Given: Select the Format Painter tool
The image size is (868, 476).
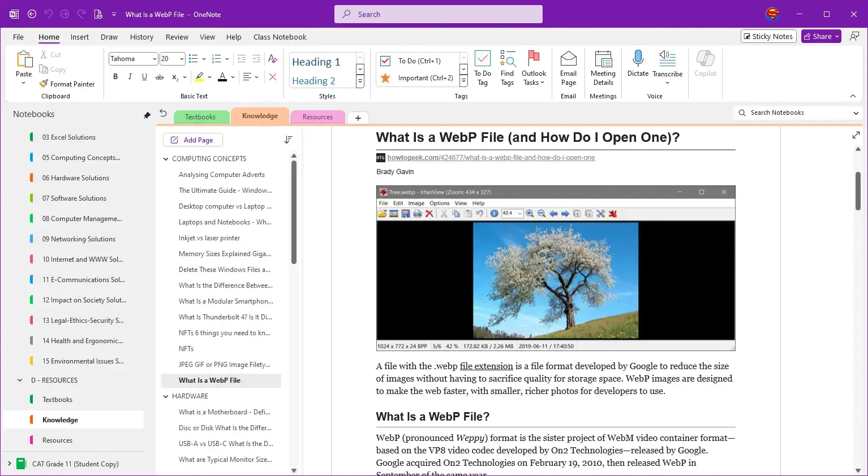Looking at the screenshot, I should 67,84.
